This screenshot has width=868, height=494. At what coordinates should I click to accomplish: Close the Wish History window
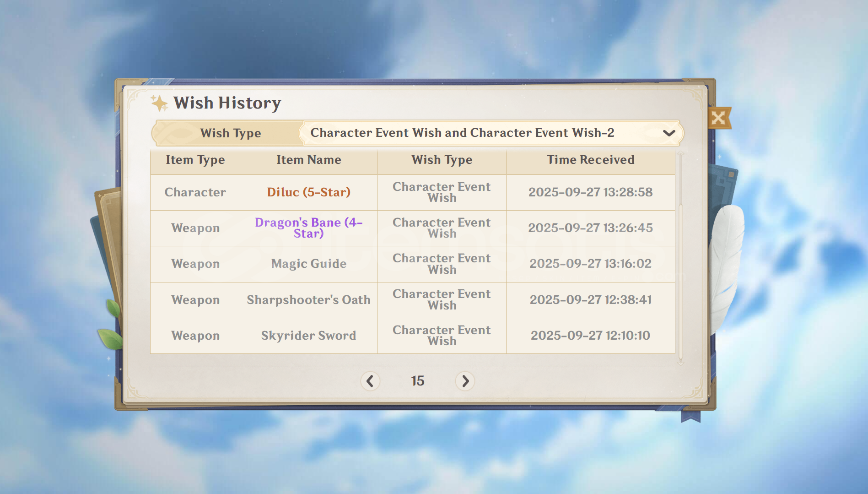tap(718, 118)
